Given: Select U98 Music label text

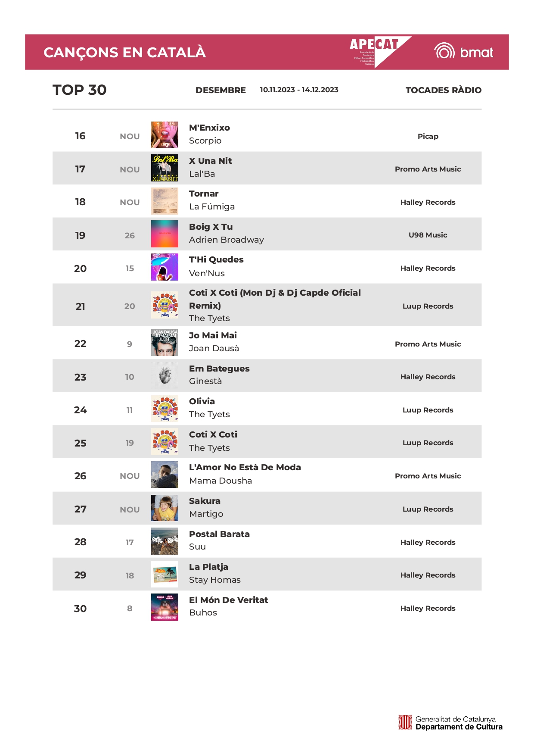Looking at the screenshot, I should (428, 235).
